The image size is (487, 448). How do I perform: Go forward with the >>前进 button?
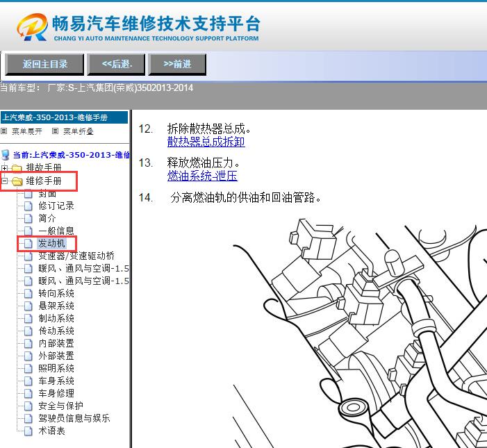(x=177, y=65)
